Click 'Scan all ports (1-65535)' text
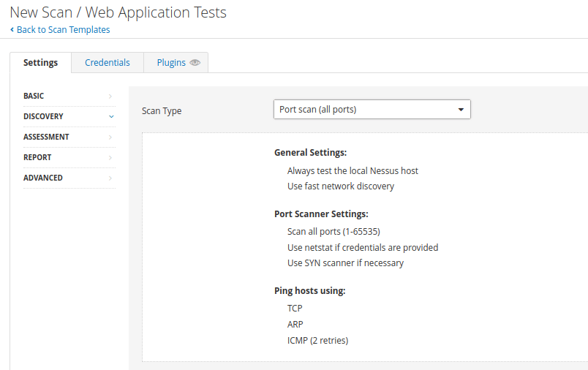 coord(333,232)
